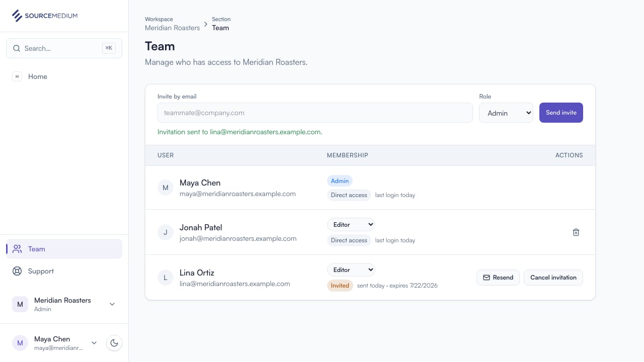
Task: Click the Home M icon in sidebar
Action: click(17, 76)
